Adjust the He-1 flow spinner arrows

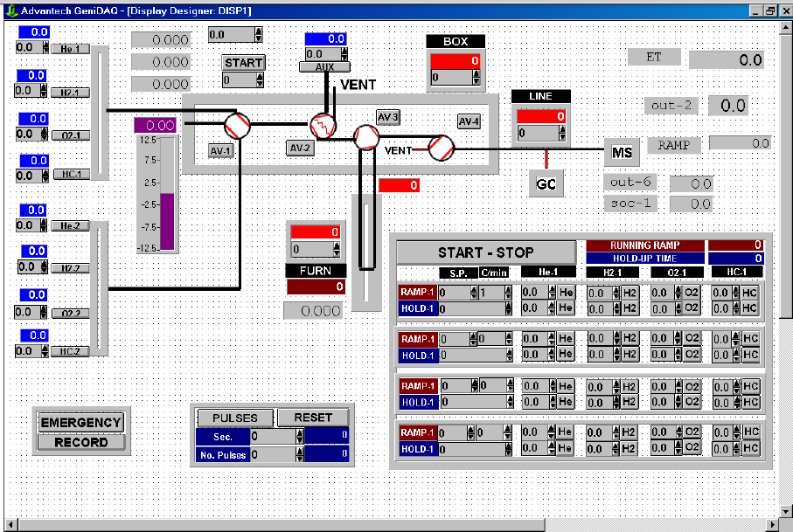[45, 47]
